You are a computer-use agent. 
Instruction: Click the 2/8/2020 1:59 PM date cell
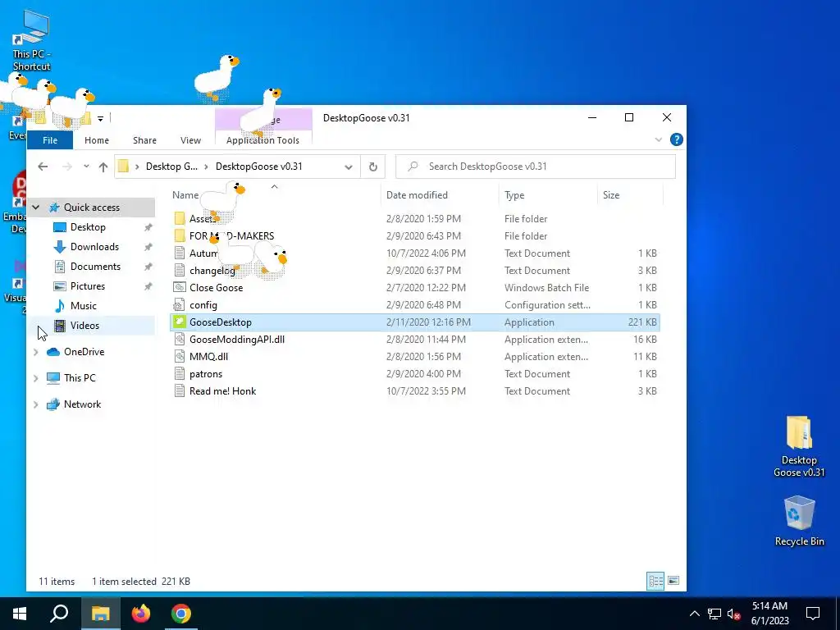423,218
